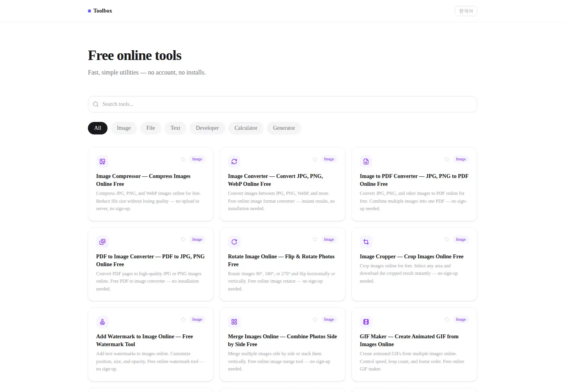Favorite the Add Watermark tool
Image resolution: width=565 pixels, height=392 pixels.
pos(183,319)
